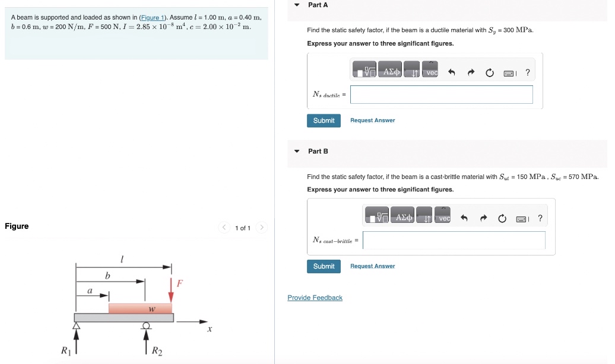
Task: Submit the Part B answer
Action: [324, 266]
